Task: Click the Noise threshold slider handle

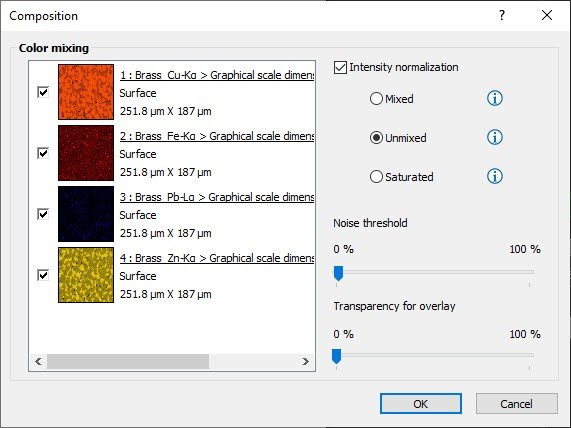Action: (338, 273)
